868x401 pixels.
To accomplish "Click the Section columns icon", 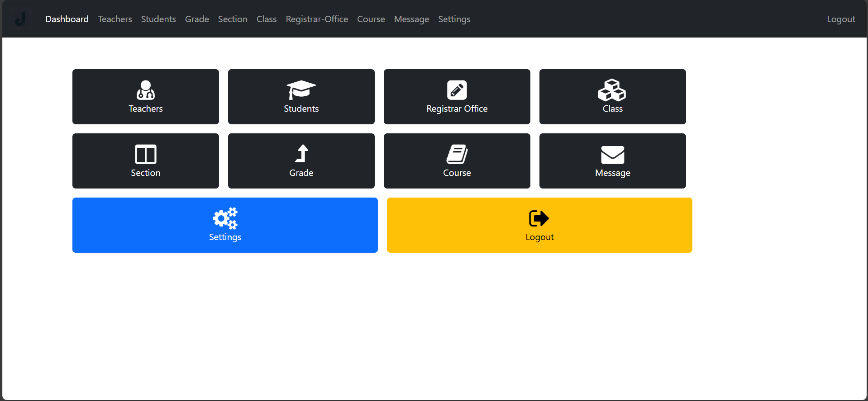I will (145, 154).
